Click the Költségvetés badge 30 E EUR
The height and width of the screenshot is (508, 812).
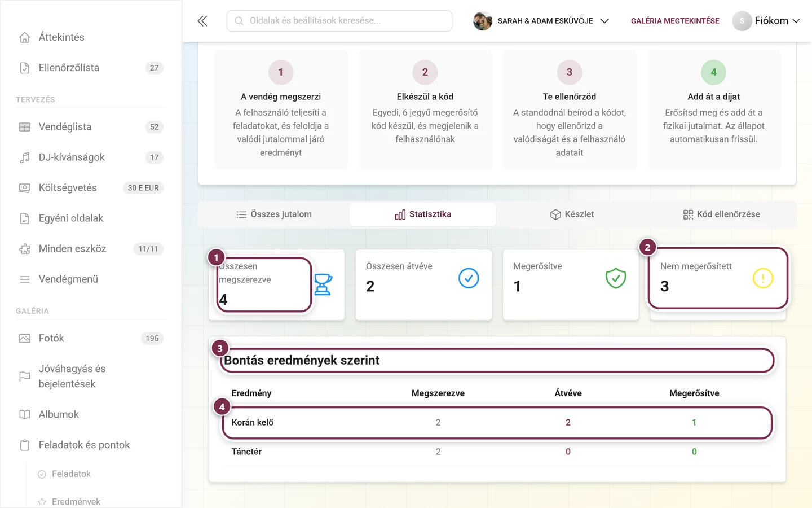pyautogui.click(x=143, y=188)
